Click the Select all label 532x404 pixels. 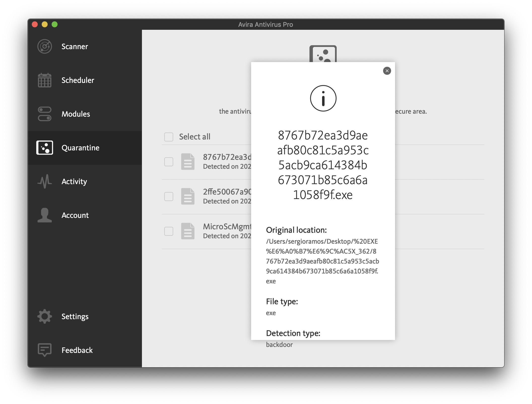(195, 136)
